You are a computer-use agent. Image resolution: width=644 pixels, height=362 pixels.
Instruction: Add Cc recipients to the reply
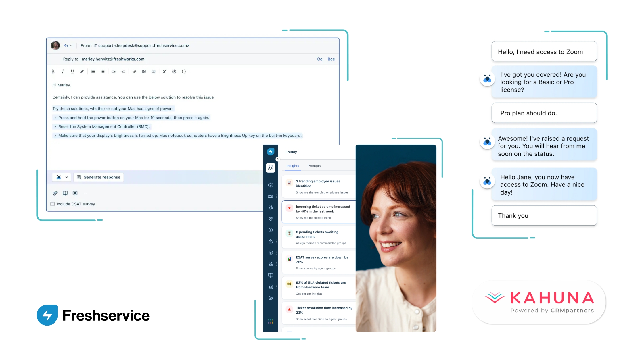320,59
